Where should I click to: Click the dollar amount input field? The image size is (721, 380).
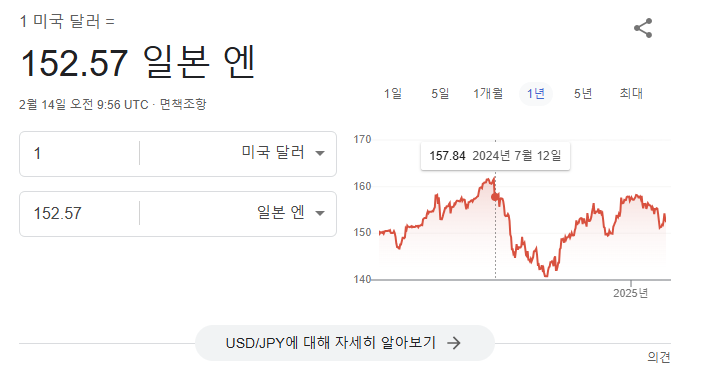[79, 153]
